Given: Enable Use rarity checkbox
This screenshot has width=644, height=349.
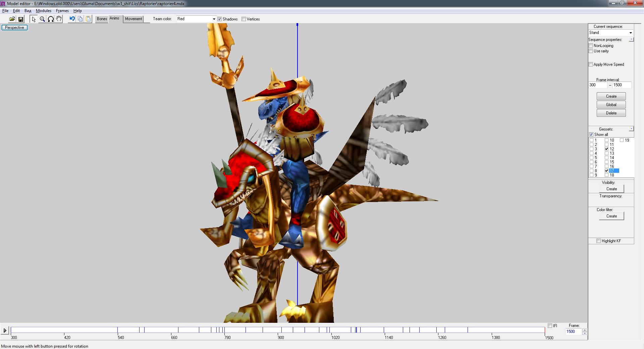Looking at the screenshot, I should [x=591, y=51].
